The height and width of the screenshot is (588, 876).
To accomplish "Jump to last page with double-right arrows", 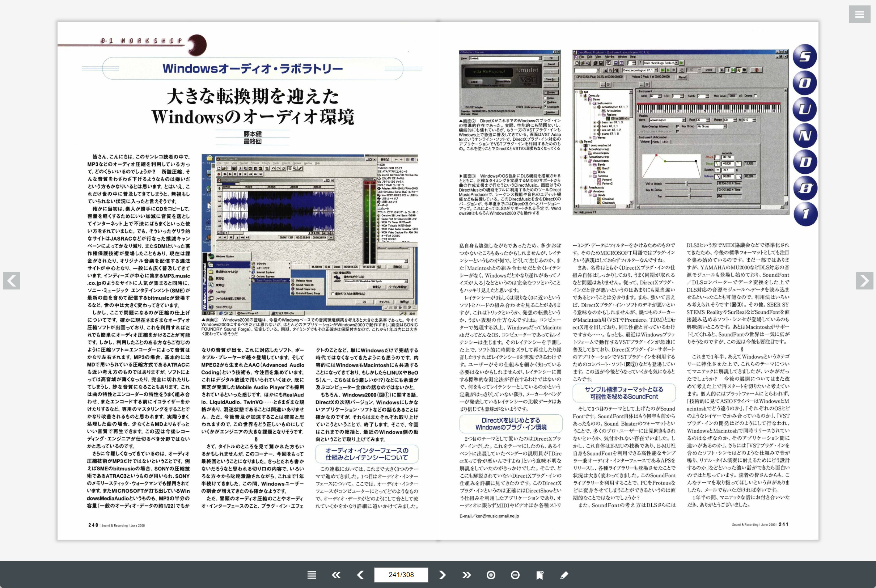I will click(466, 575).
